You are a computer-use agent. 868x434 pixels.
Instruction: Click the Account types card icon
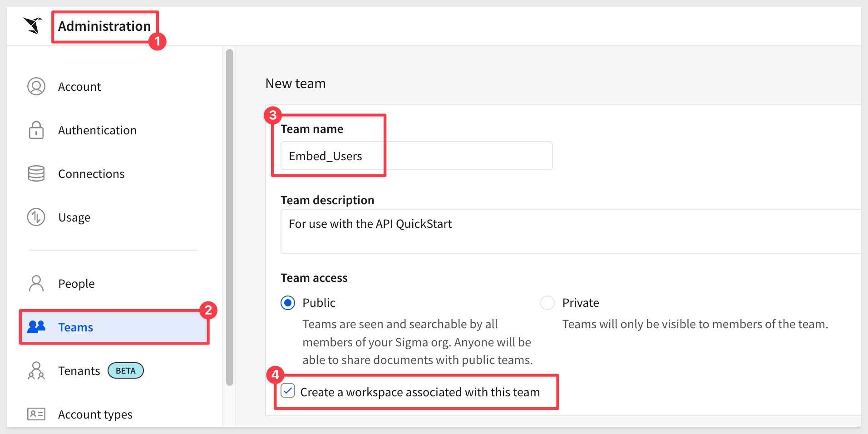tap(36, 414)
